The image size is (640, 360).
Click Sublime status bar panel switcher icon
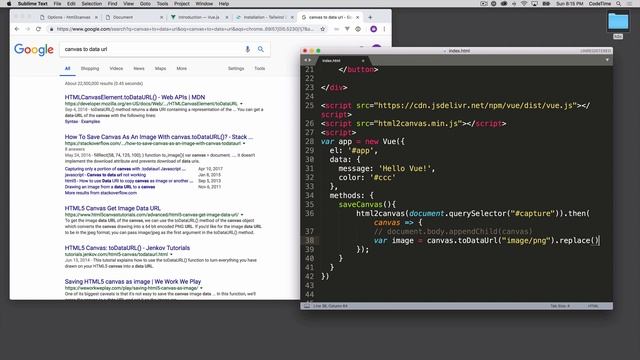[x=306, y=306]
